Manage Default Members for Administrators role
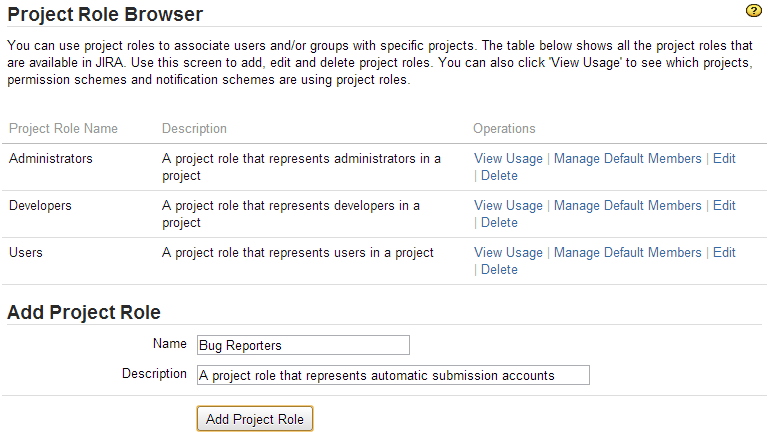 pyautogui.click(x=627, y=159)
